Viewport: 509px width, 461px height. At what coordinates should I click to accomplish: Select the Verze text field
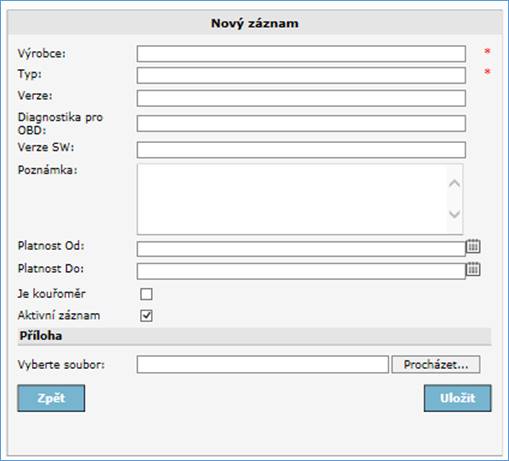301,98
